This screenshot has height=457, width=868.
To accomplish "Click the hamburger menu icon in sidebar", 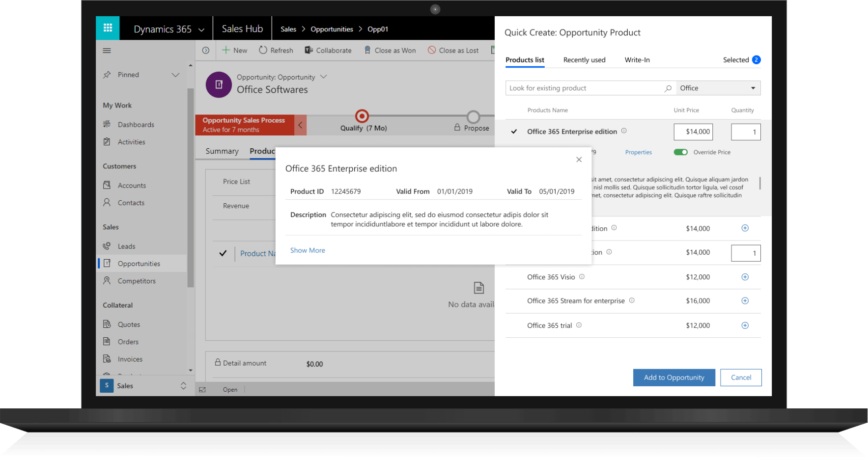I will pyautogui.click(x=107, y=51).
